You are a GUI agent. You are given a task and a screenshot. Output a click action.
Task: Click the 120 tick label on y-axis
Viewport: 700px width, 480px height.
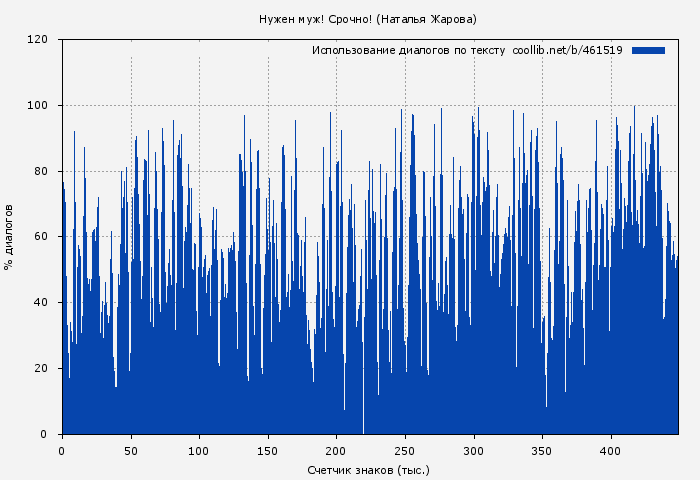[38, 40]
